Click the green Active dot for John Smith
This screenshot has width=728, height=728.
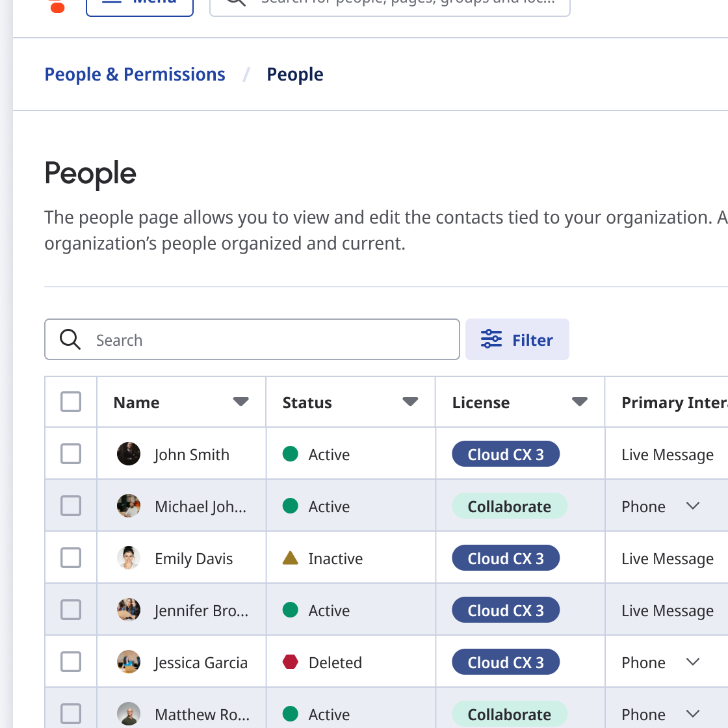coord(290,454)
